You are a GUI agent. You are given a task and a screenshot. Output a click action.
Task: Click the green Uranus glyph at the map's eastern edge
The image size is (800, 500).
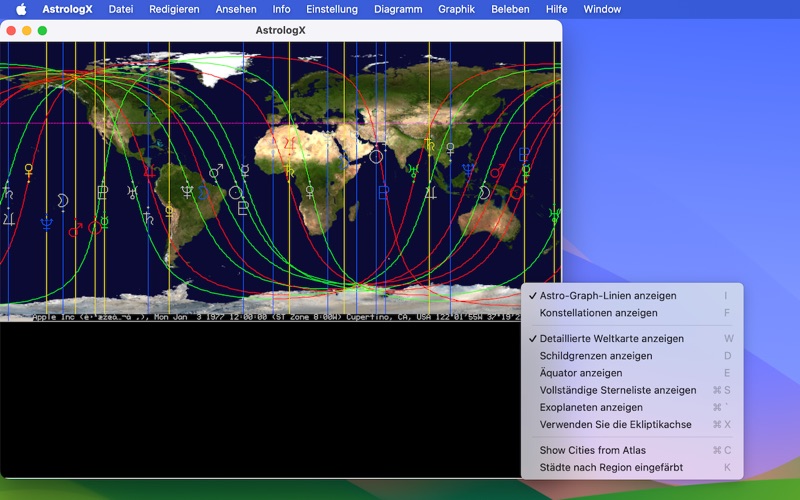coord(555,214)
